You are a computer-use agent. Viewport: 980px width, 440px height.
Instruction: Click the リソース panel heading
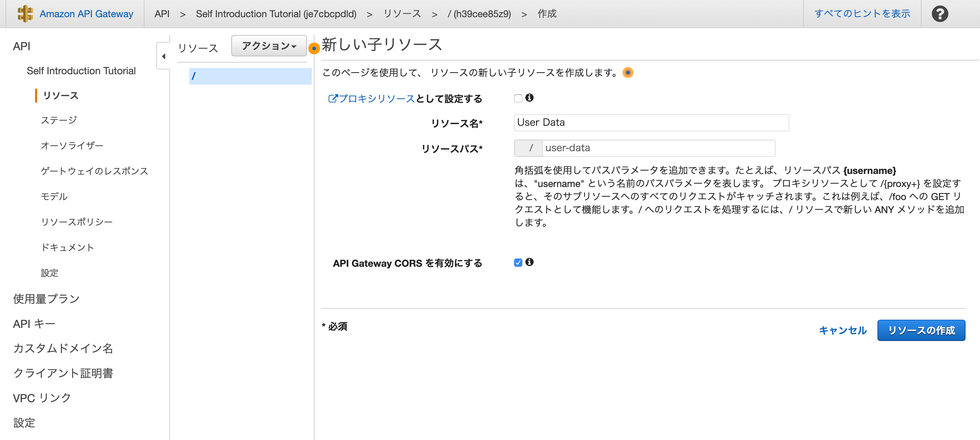(198, 48)
